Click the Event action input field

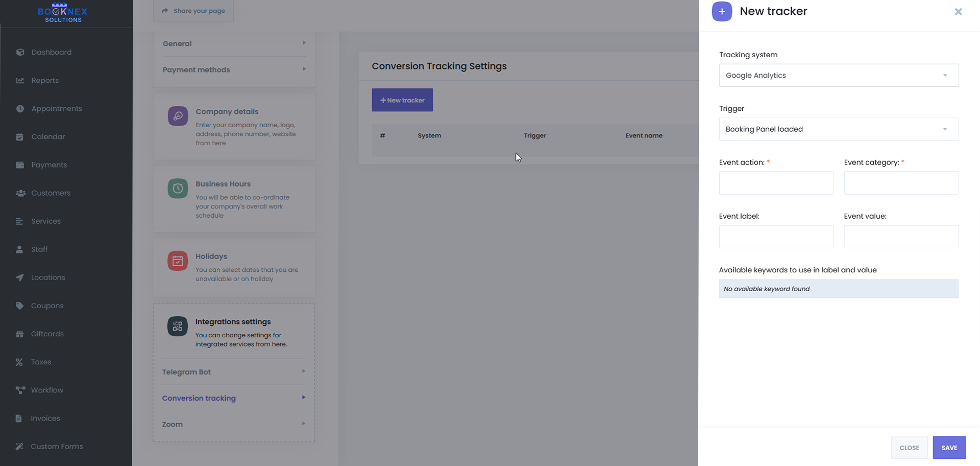(776, 183)
